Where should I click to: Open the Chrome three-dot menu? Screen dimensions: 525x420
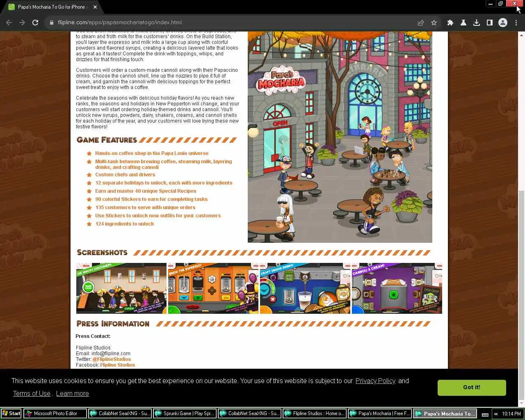(516, 23)
